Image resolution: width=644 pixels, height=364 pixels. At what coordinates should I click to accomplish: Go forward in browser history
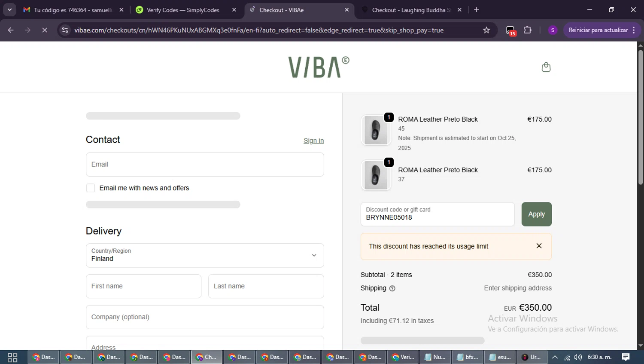click(x=27, y=30)
